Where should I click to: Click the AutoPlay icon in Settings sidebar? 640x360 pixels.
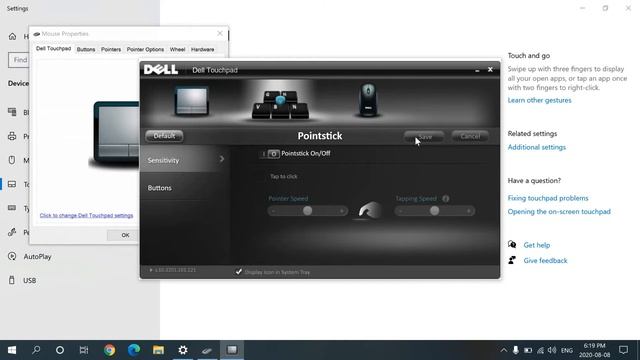[12, 256]
